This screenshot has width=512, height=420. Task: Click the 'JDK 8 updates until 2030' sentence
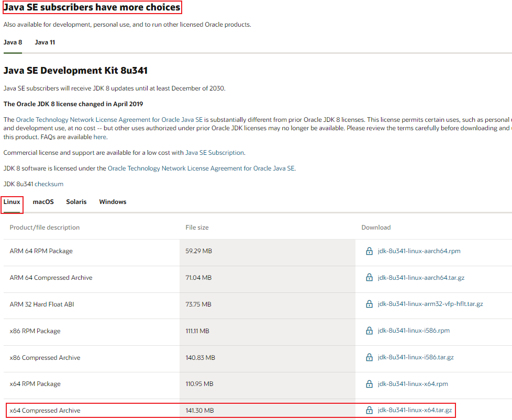click(x=114, y=88)
